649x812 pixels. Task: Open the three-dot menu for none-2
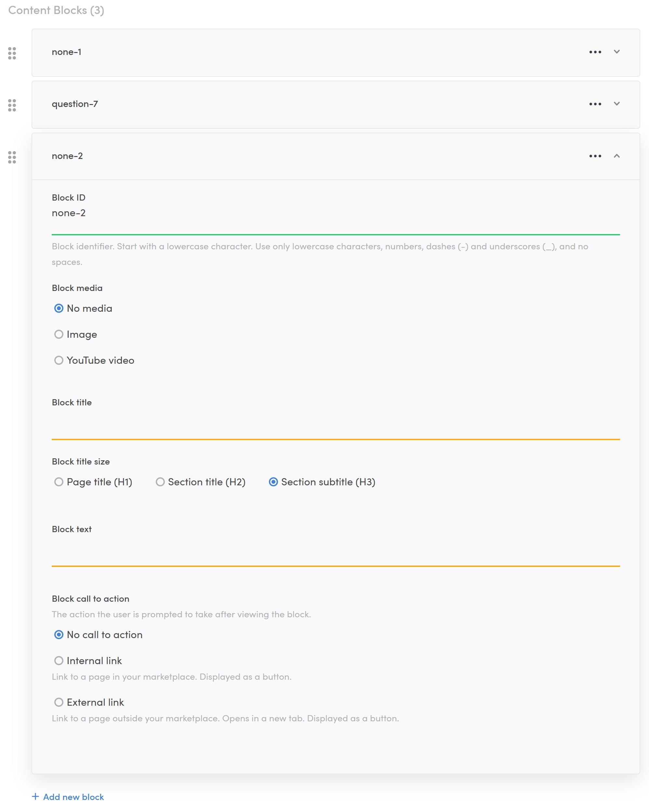coord(595,156)
